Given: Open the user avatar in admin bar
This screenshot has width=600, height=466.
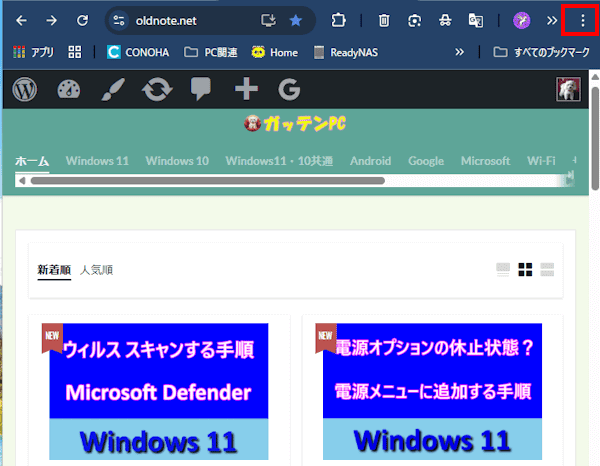Looking at the screenshot, I should pos(568,89).
